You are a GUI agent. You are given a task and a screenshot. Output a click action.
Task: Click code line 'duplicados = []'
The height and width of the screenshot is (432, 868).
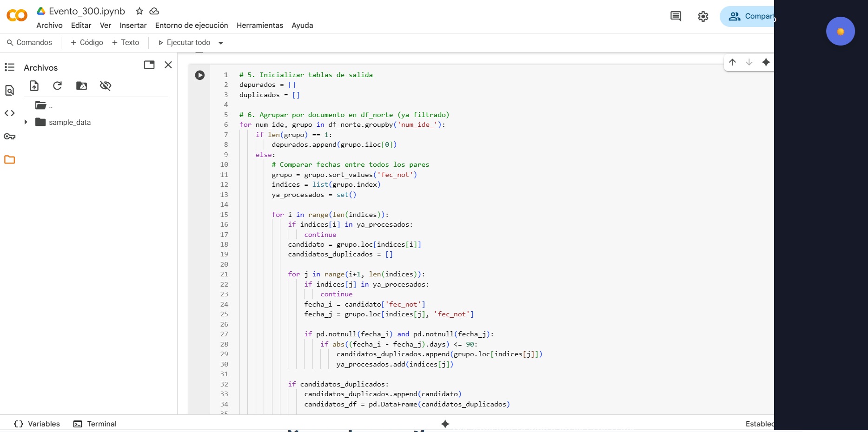pos(270,95)
